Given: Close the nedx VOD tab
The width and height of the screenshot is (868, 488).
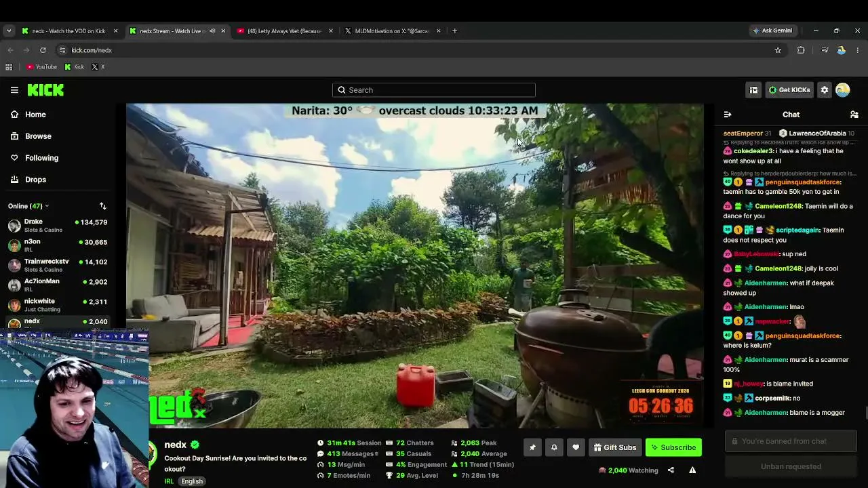Looking at the screenshot, I should click(x=115, y=30).
